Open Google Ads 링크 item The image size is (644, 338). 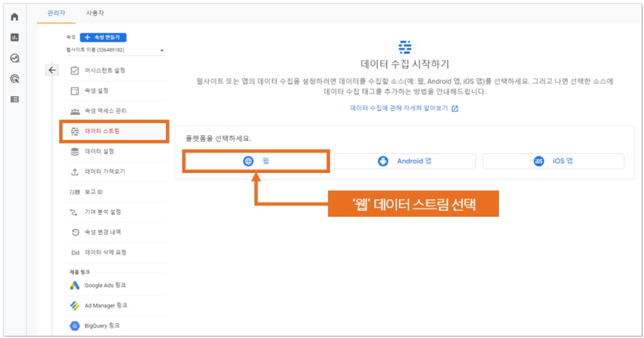click(x=116, y=286)
